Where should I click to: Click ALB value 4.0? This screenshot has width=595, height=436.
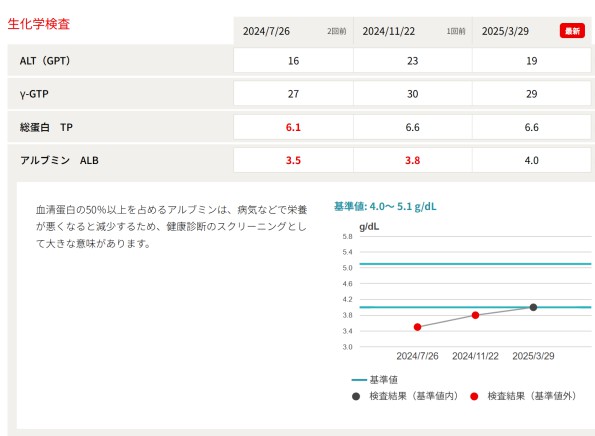(x=532, y=161)
